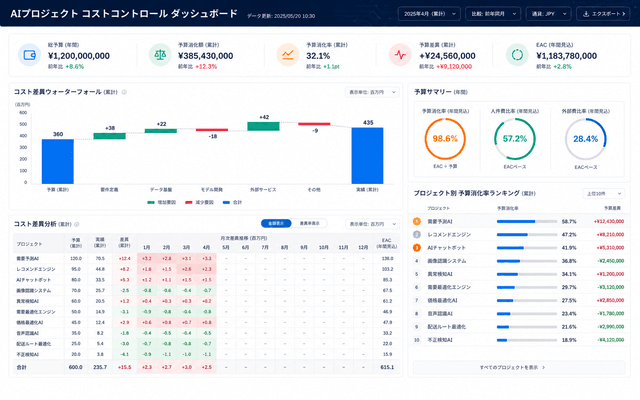Click すべてのプロジェクトを表示 link
Image resolution: width=640 pixels, height=400 pixels.
point(519,367)
